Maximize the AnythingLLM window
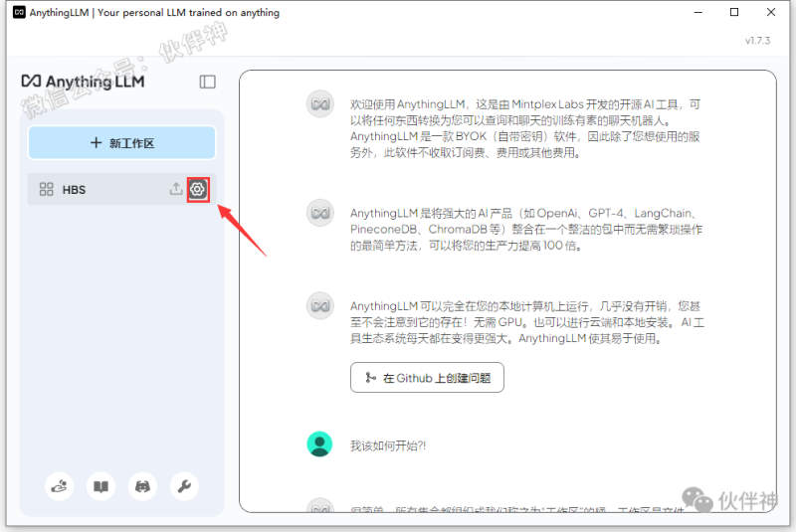Screen dimensions: 796x532 [x=734, y=13]
